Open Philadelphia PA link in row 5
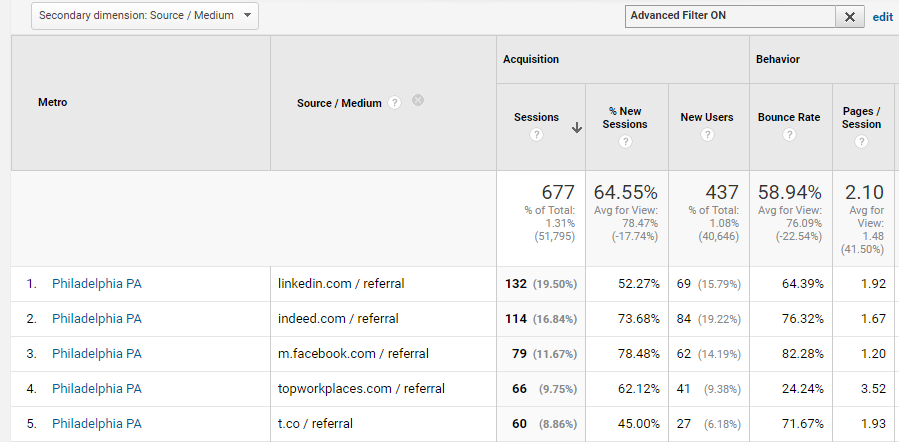Image resolution: width=899 pixels, height=442 pixels. pos(97,424)
